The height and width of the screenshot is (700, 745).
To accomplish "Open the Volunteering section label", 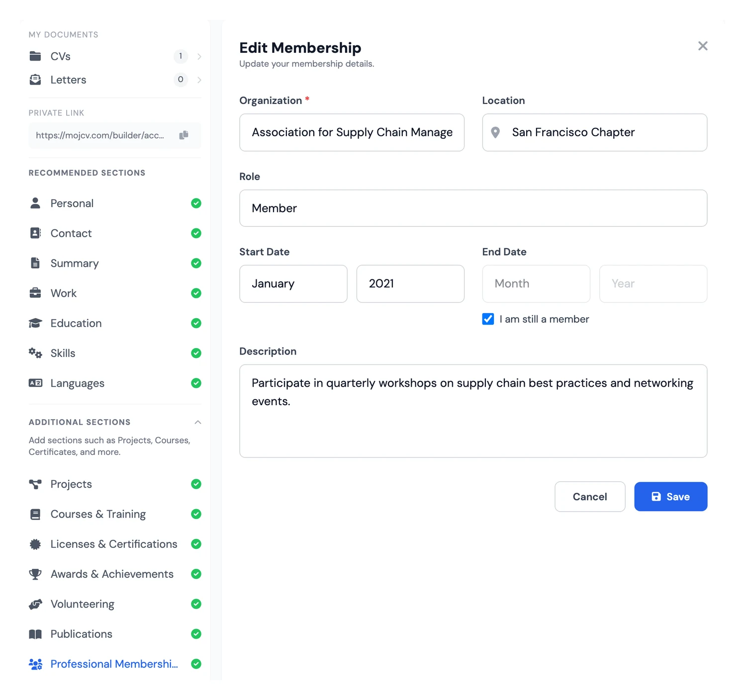I will (83, 604).
